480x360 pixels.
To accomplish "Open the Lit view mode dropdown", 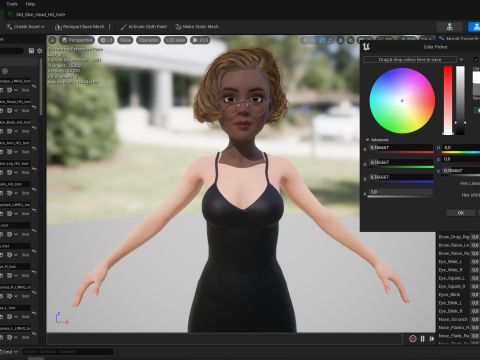I will [106, 40].
